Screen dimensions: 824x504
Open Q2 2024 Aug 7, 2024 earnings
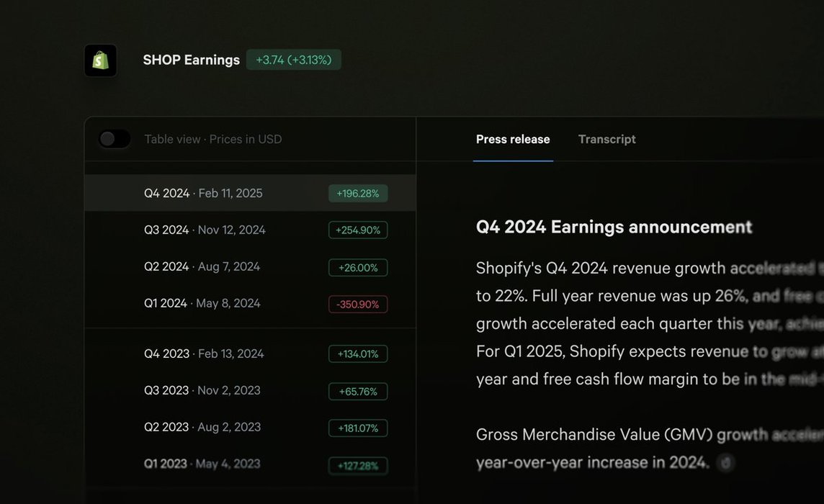pos(202,266)
